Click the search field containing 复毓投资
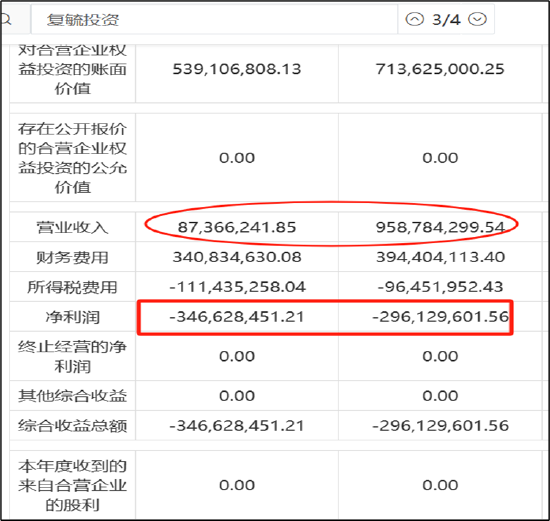Viewport: 550px width, 521px height. pyautogui.click(x=214, y=20)
